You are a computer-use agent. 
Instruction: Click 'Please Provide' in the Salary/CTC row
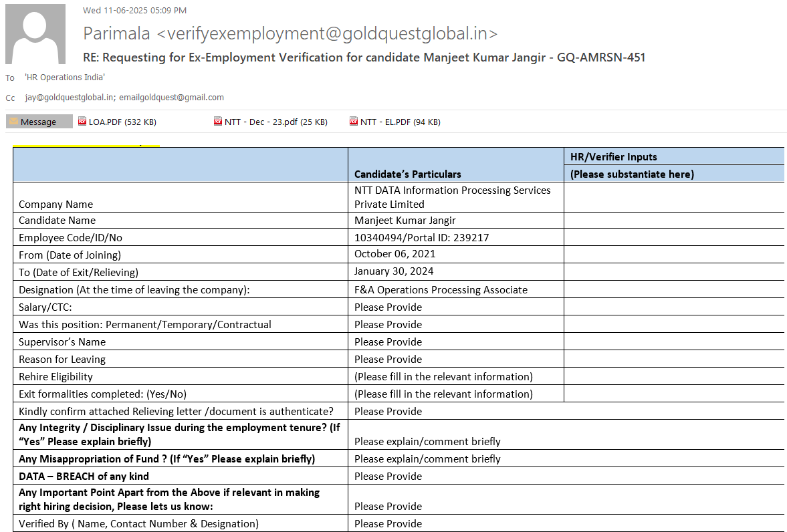[388, 307]
